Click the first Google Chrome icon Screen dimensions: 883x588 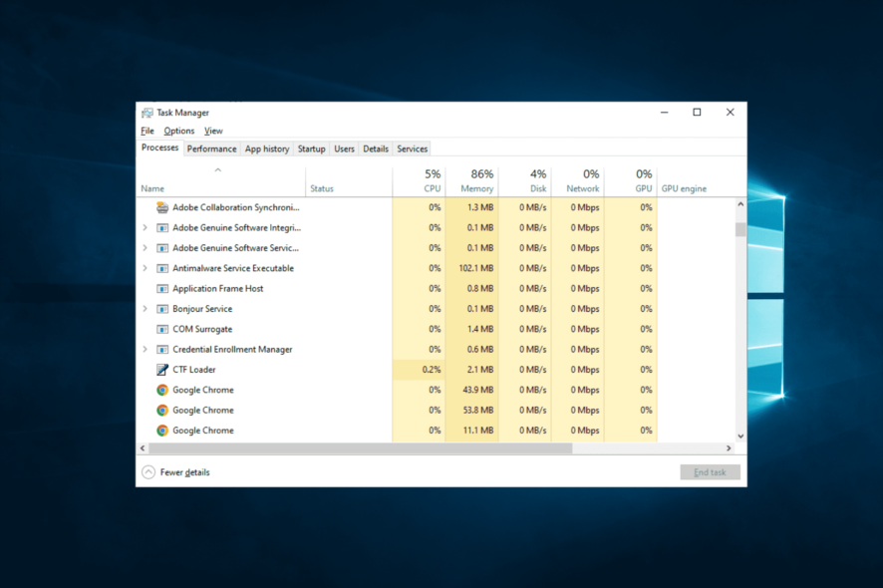(x=161, y=390)
